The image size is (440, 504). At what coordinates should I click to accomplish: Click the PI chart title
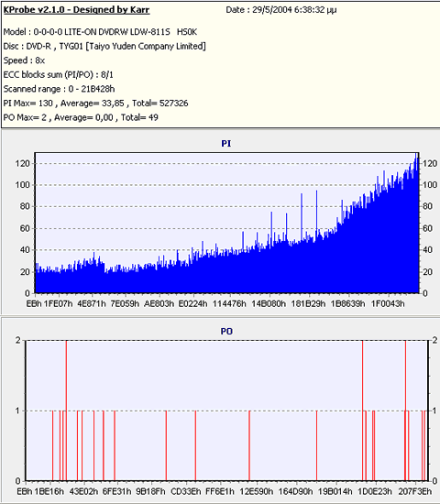226,143
